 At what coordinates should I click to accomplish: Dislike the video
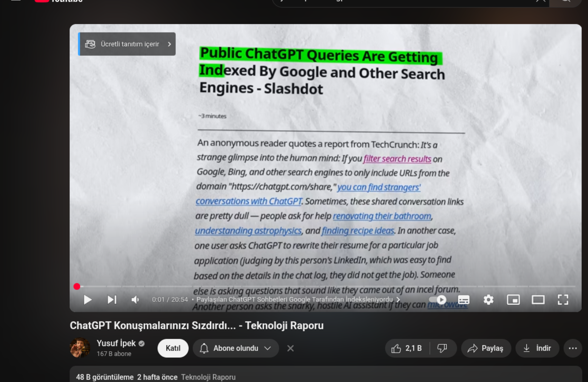[x=442, y=348]
